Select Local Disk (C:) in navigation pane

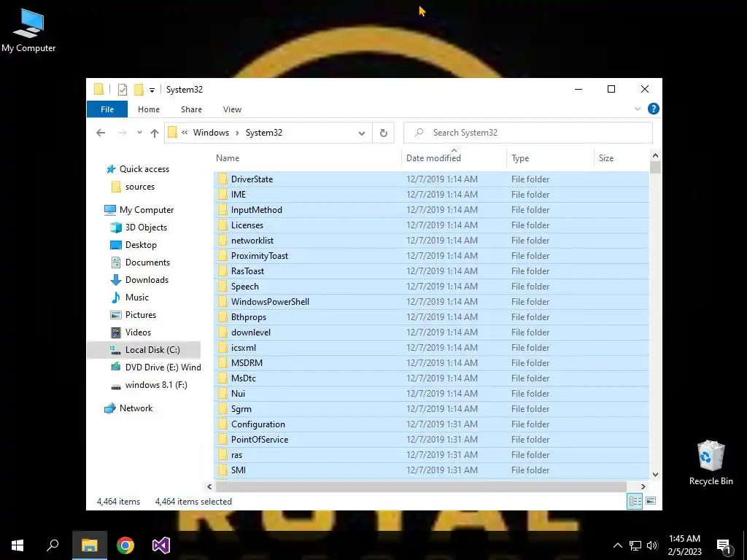[144, 350]
